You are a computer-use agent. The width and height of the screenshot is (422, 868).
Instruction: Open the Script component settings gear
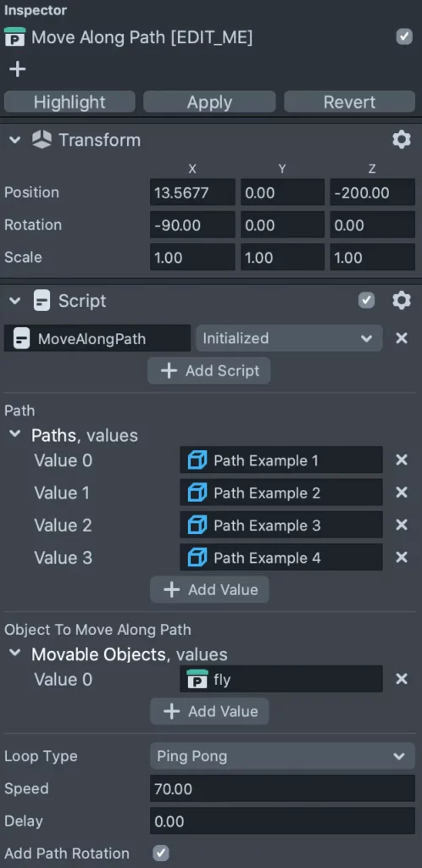(x=402, y=301)
